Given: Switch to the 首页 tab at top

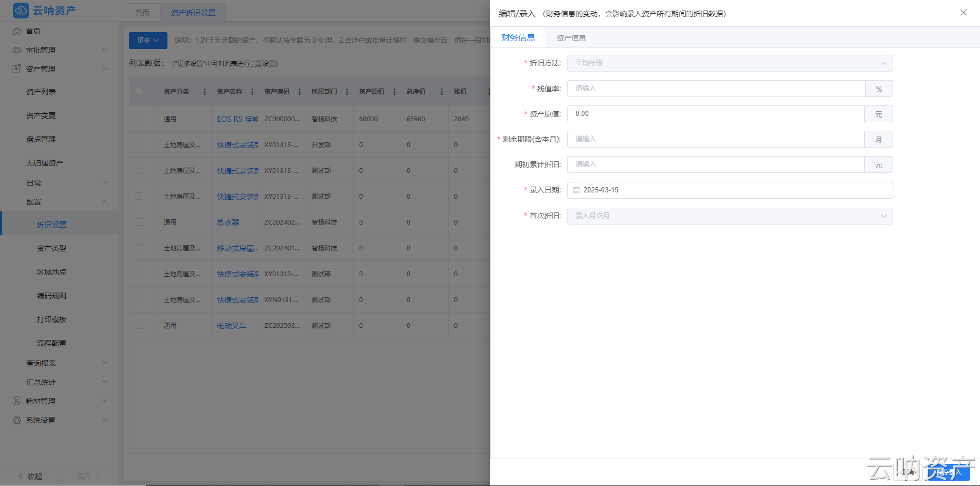Looking at the screenshot, I should tap(141, 12).
